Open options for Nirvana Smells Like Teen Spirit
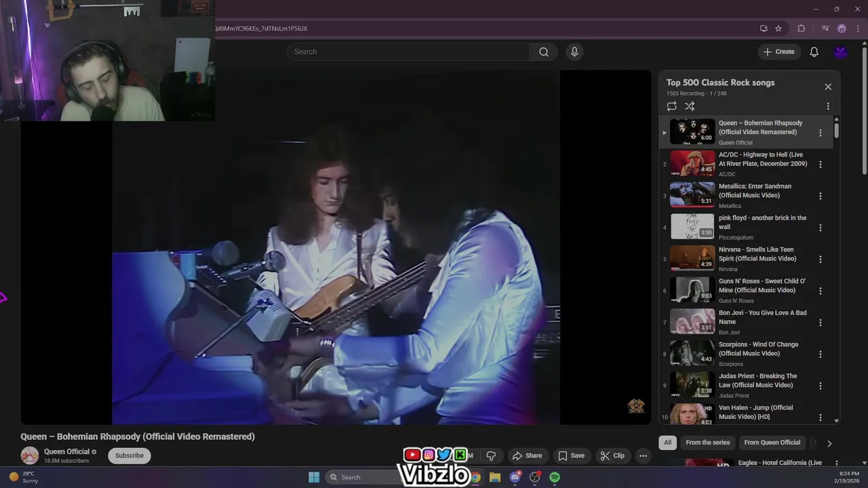This screenshot has width=868, height=488. click(821, 260)
